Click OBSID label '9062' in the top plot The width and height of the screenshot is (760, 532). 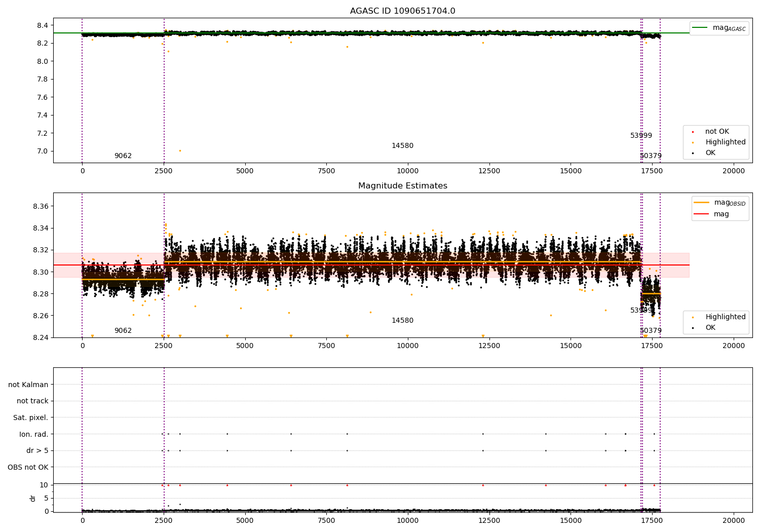tap(123, 156)
